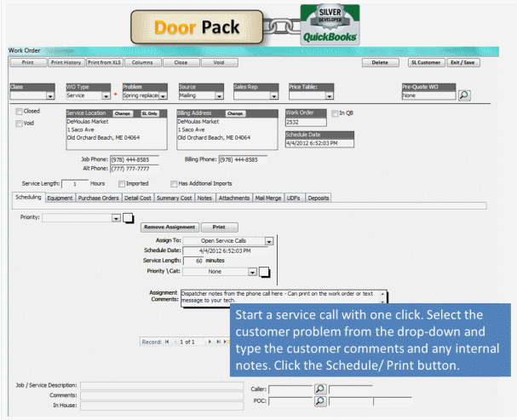517x420 pixels.
Task: Click the Work Order number field
Action: pos(306,123)
